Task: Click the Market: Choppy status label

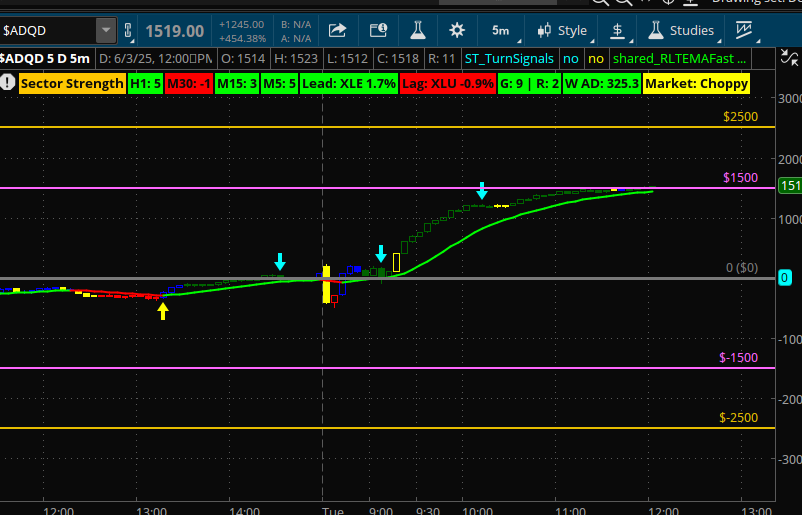Action: coord(697,84)
